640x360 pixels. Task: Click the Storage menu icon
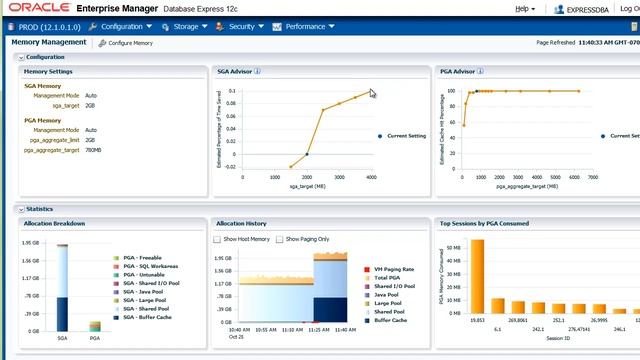[x=165, y=27]
